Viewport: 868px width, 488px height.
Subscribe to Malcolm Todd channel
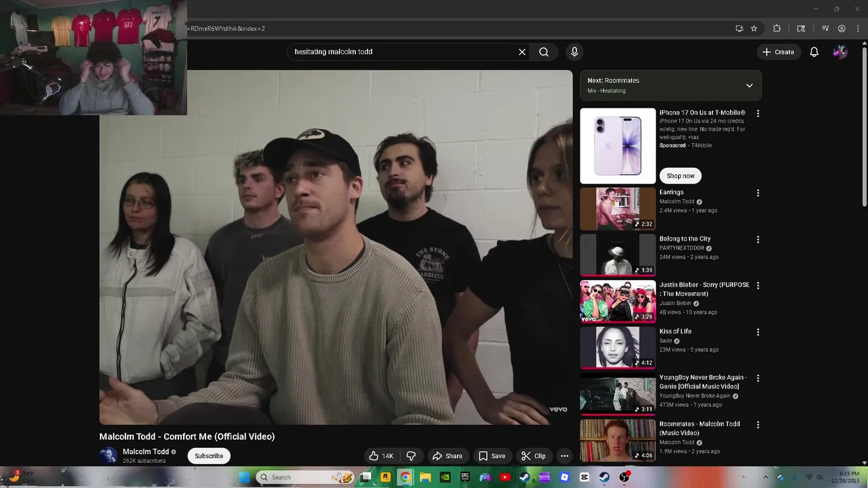209,456
